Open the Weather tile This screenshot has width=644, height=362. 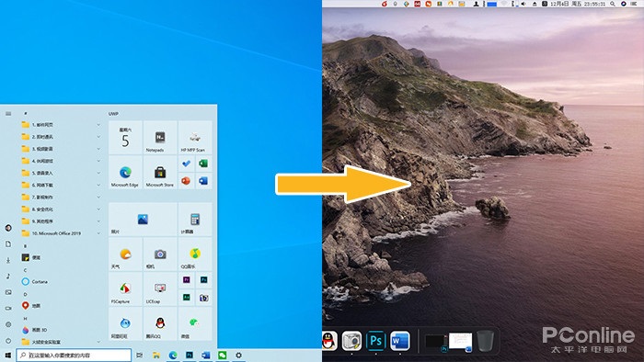click(x=125, y=254)
